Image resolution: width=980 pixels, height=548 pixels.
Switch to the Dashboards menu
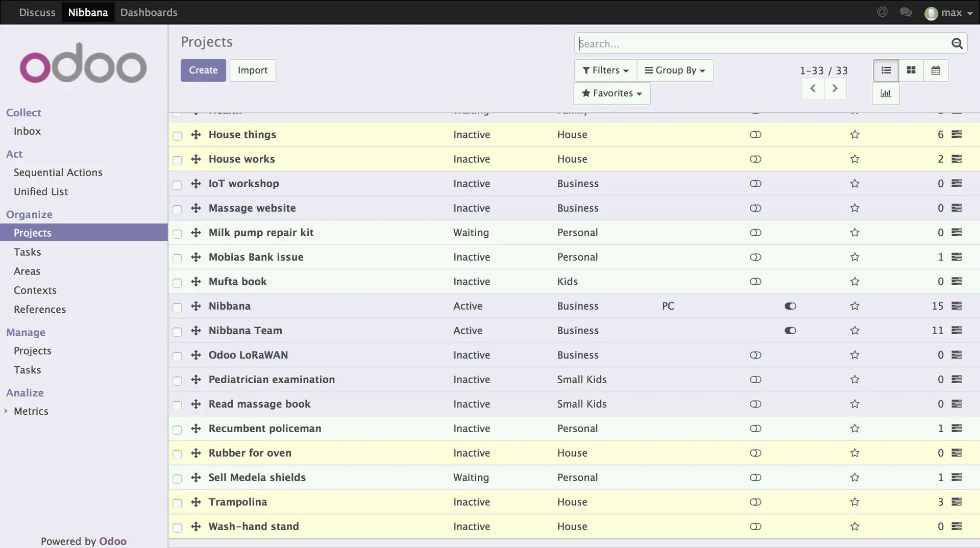point(149,12)
